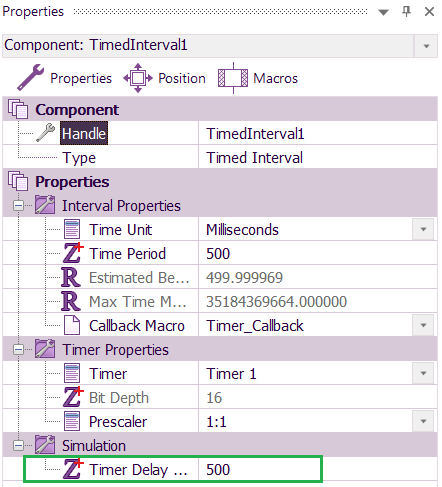Click the Timer_Callback value

click(255, 325)
